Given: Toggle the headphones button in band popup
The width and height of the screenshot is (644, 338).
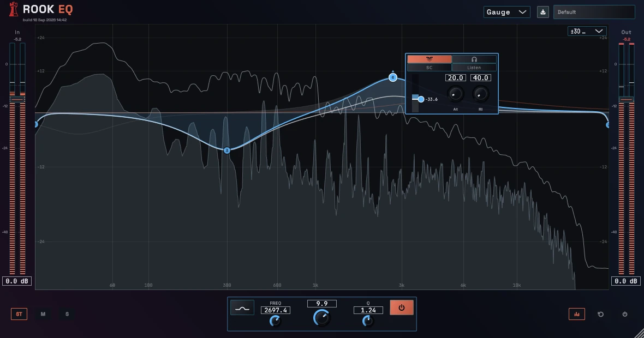Looking at the screenshot, I should (x=474, y=59).
